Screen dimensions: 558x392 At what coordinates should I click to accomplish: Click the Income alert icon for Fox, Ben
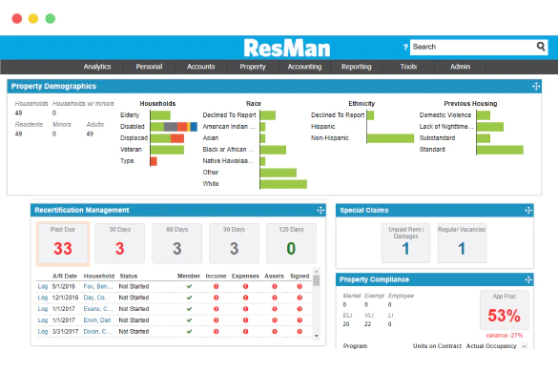pyautogui.click(x=216, y=286)
